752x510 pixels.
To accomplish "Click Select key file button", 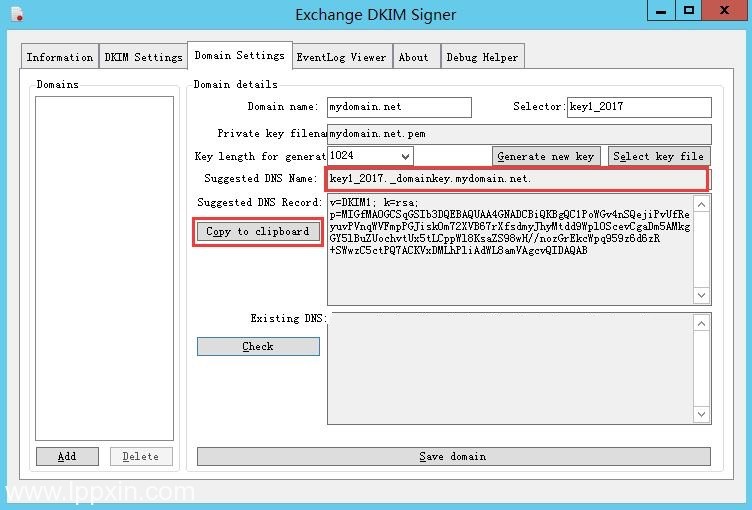I will pyautogui.click(x=658, y=156).
